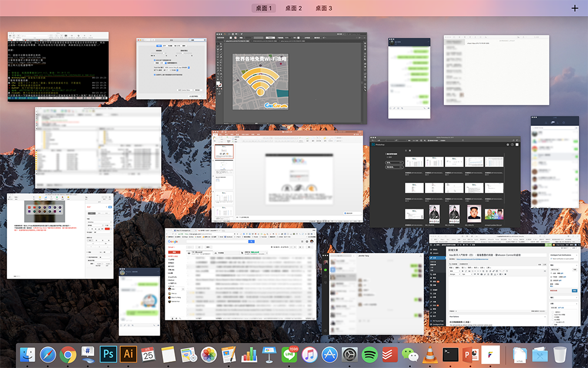Select the narrow green-bubble chat window at top
Image resolution: width=588 pixels, height=368 pixels.
pyautogui.click(x=409, y=78)
